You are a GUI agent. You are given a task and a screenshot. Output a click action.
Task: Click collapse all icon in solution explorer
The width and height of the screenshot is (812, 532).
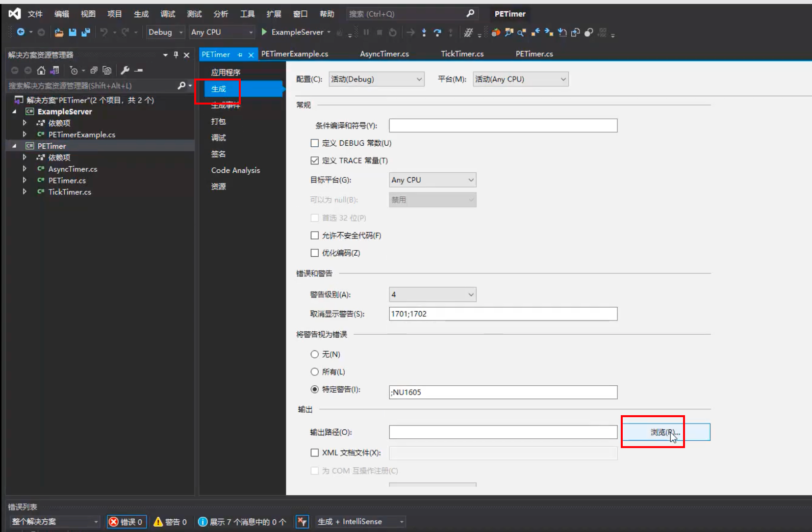[94, 70]
